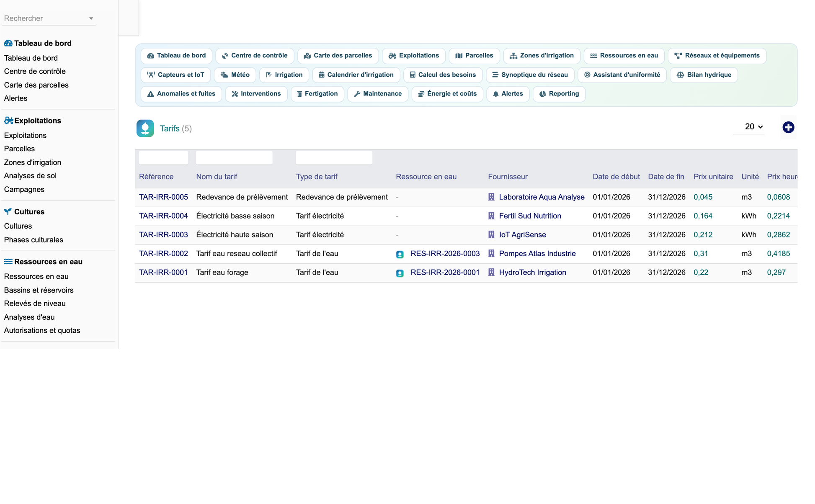Select Centre de contrôle in sidebar
Viewport: 815px width, 504px height.
pyautogui.click(x=35, y=71)
